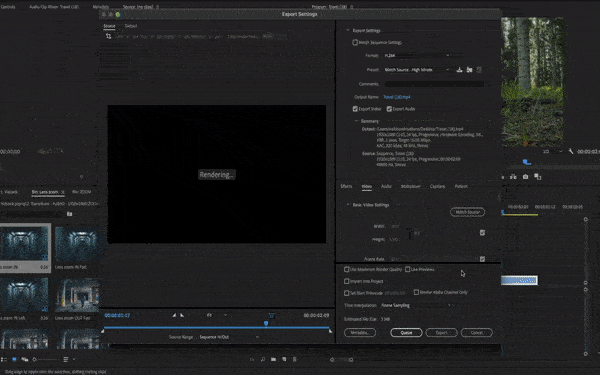
Task: Switch to Bin: ZOOM tab in Project panel
Action: coord(82,192)
